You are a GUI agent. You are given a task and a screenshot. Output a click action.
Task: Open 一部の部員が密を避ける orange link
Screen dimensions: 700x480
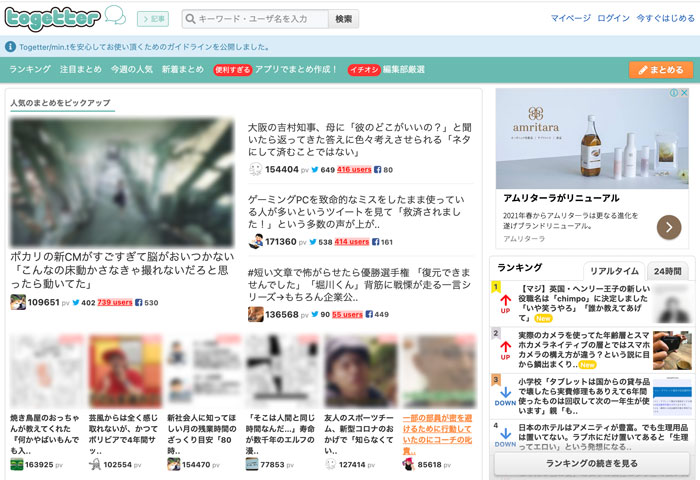pos(438,434)
